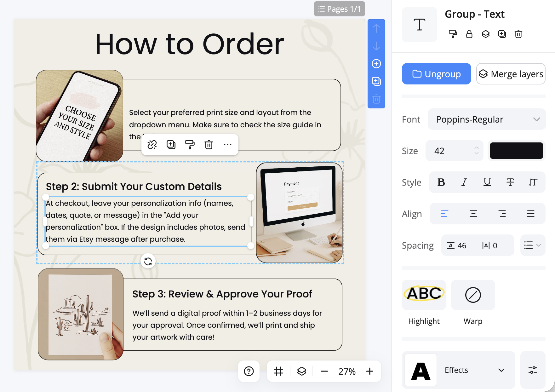Open the list style dropdown in Spacing
Image resolution: width=555 pixels, height=392 pixels.
[x=532, y=245]
